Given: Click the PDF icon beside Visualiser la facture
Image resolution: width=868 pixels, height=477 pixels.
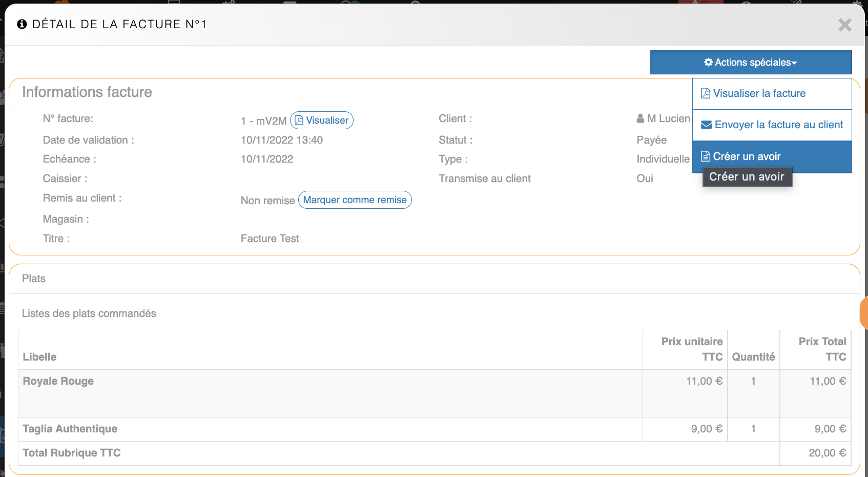Looking at the screenshot, I should pos(706,93).
